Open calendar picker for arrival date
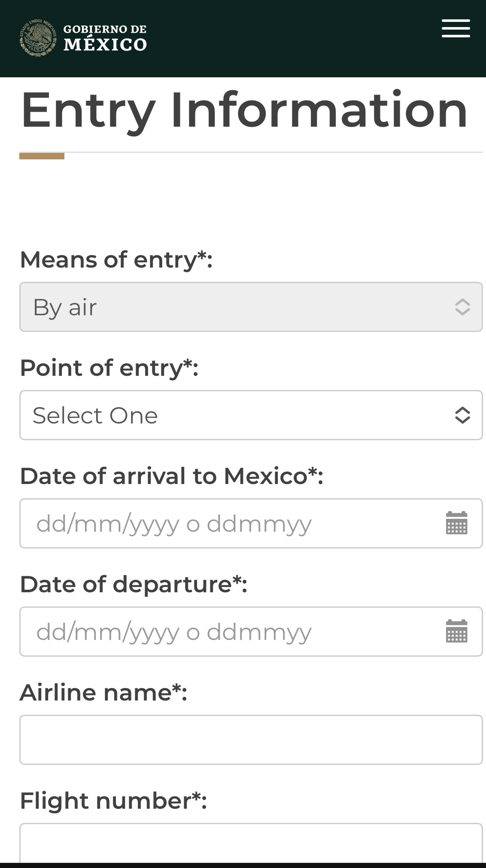 pyautogui.click(x=456, y=523)
